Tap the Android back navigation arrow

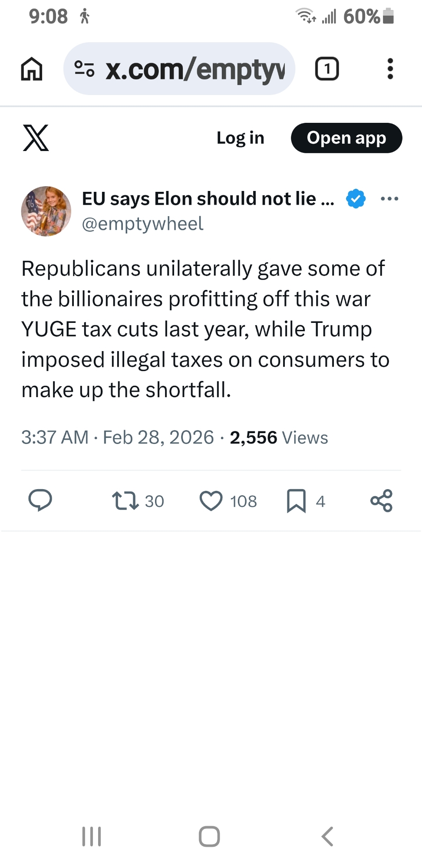[327, 836]
